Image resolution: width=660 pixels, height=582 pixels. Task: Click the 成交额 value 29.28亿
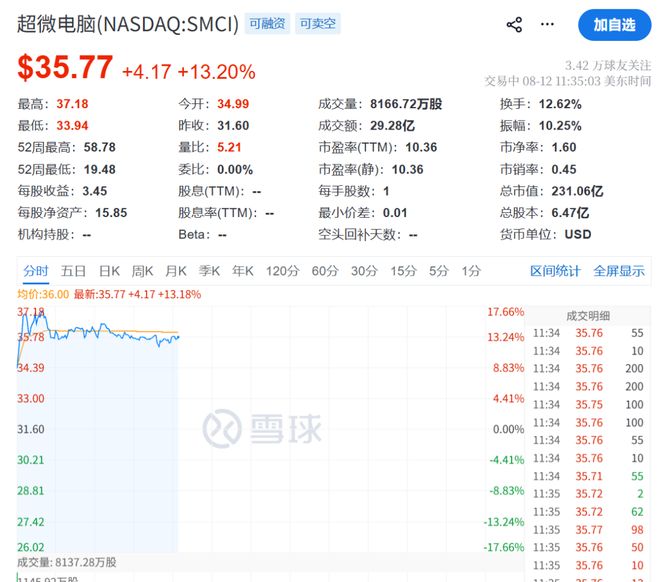point(392,126)
